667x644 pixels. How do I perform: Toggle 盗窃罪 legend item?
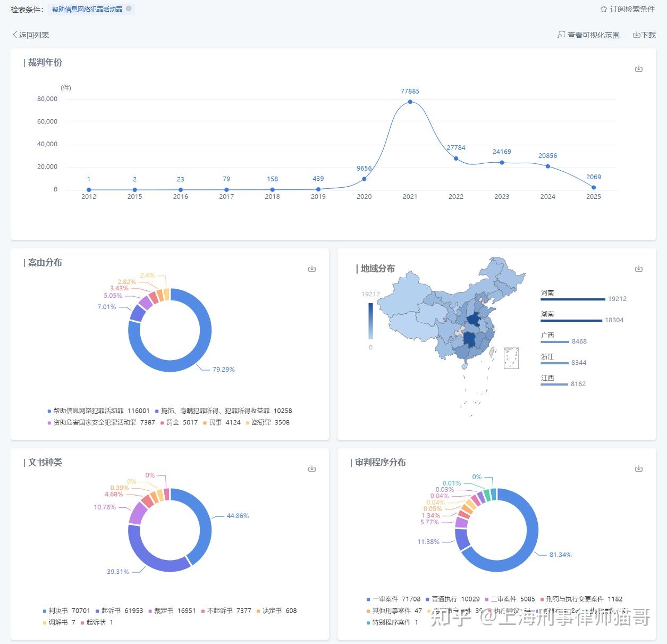267,423
